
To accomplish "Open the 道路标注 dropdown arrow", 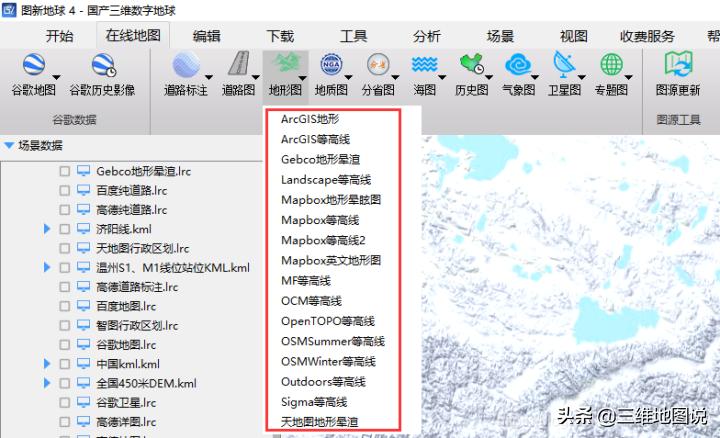I will 209,77.
